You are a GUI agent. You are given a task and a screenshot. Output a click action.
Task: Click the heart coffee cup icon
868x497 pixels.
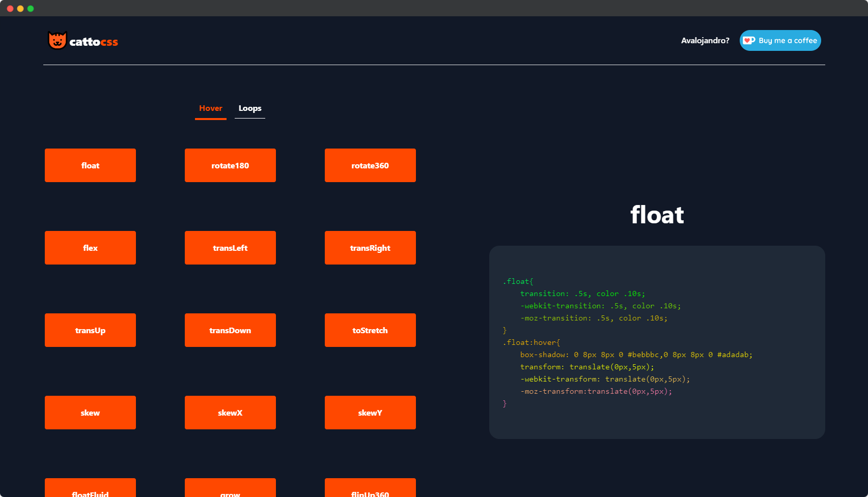(749, 40)
